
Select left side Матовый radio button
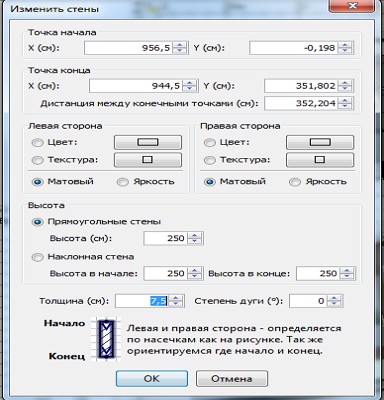pyautogui.click(x=37, y=182)
